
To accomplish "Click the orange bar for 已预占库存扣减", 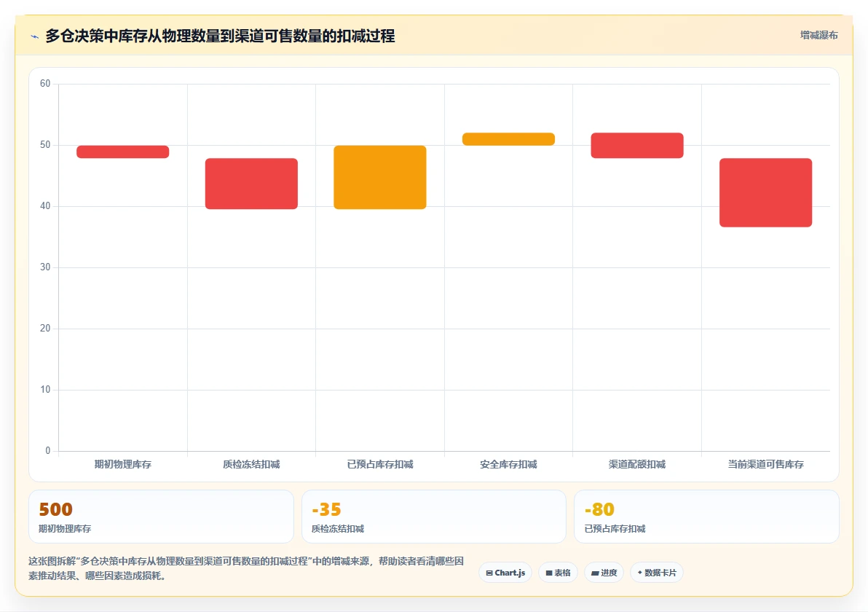I will pyautogui.click(x=380, y=177).
